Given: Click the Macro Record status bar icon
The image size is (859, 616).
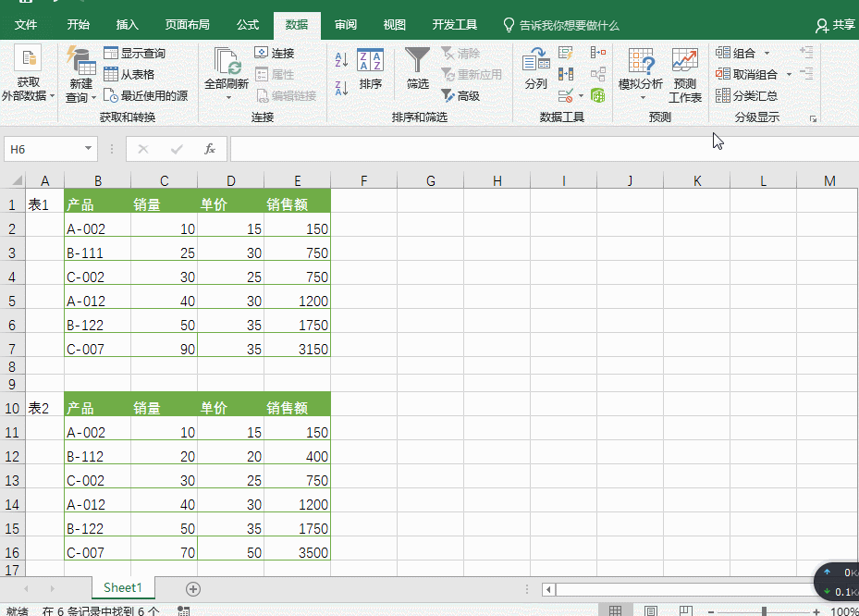Looking at the screenshot, I should point(183,611).
